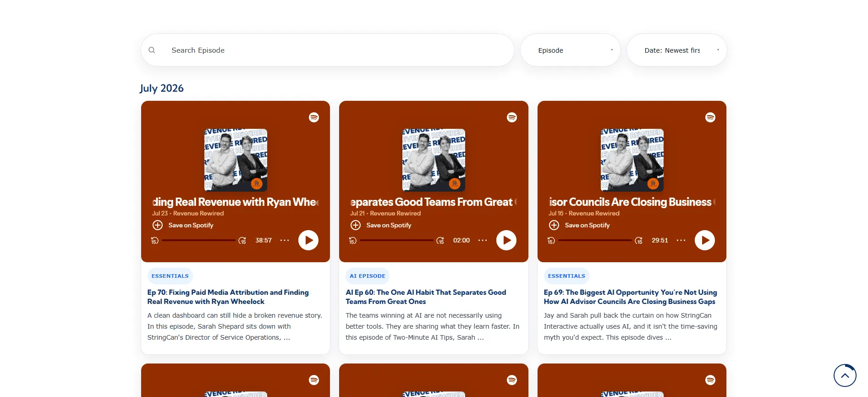The height and width of the screenshot is (397, 868).
Task: Rewind 15 seconds on Jul 21 episode
Action: (353, 240)
